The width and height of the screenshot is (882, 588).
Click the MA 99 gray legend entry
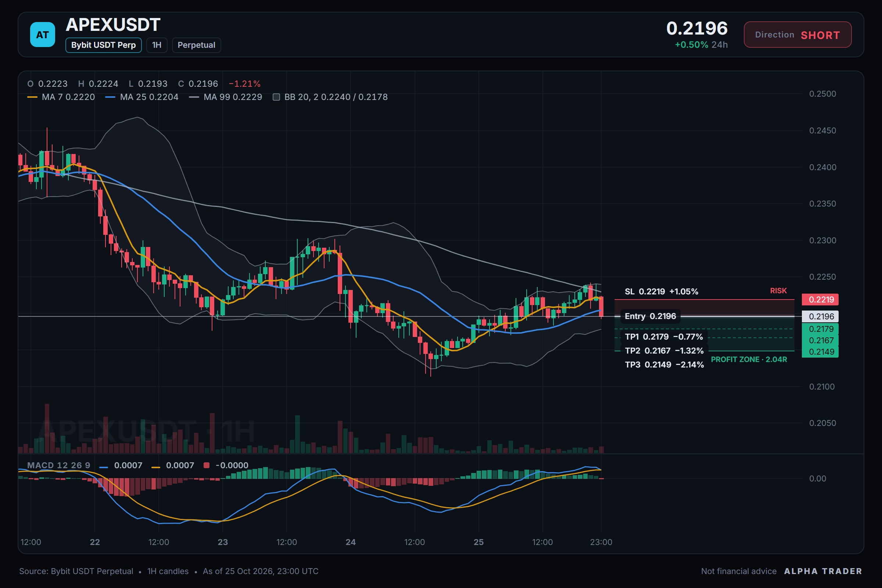coord(225,97)
